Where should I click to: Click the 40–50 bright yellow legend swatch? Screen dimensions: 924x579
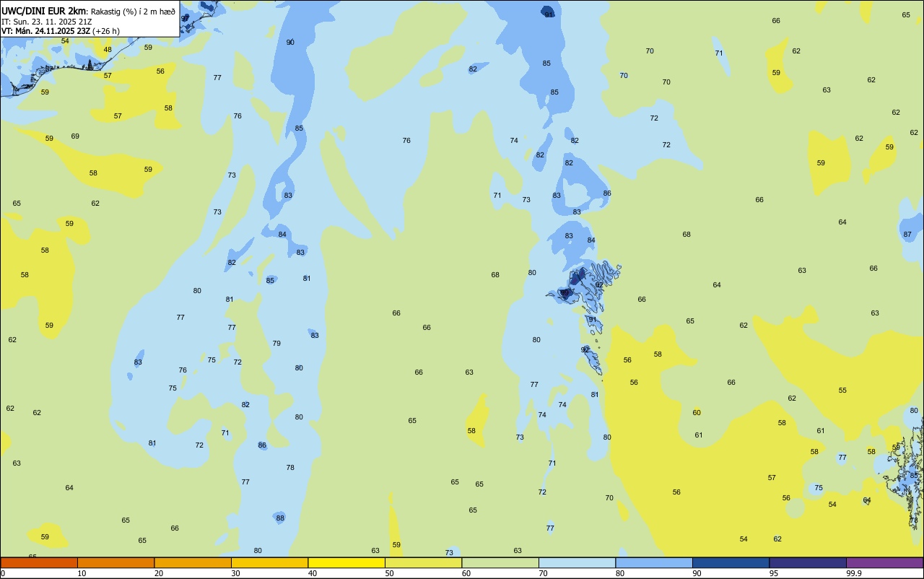[x=346, y=562]
